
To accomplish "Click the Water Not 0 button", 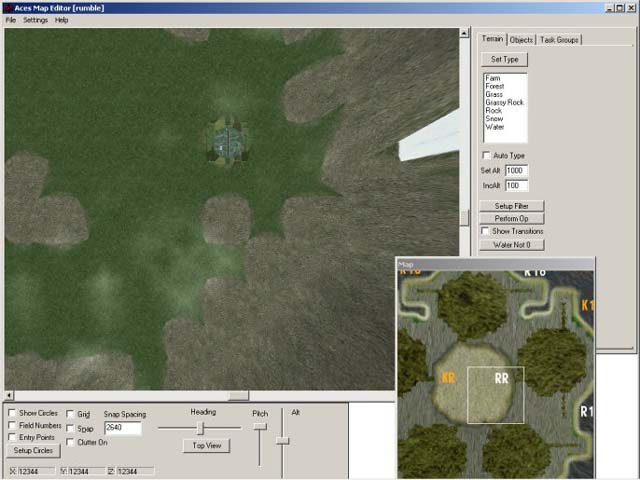I will click(511, 244).
